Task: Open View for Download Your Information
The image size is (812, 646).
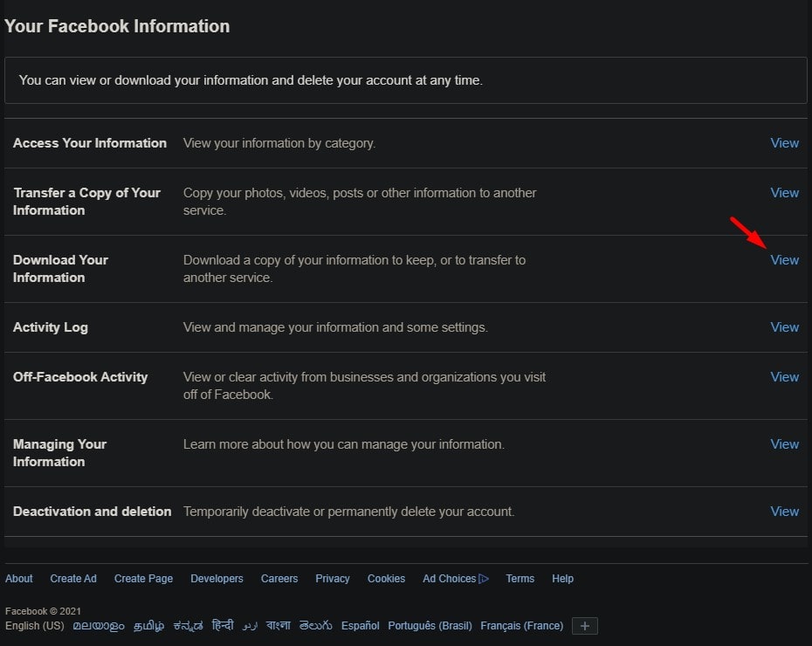Action: pyautogui.click(x=784, y=259)
